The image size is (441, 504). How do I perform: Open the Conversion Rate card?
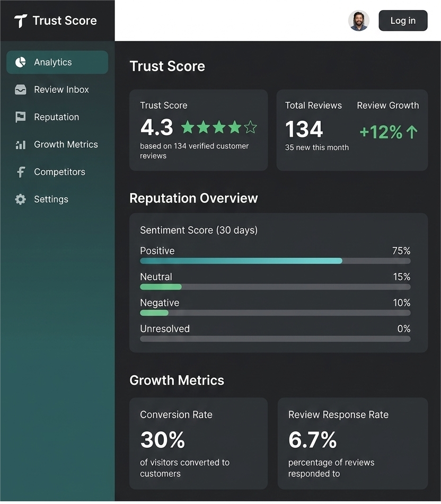(x=199, y=443)
